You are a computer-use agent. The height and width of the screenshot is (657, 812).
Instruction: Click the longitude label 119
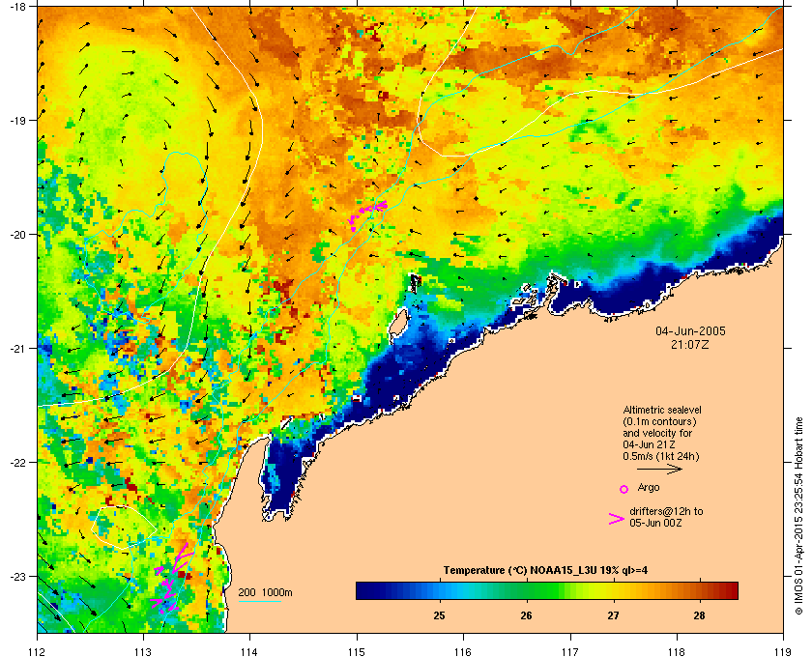[x=783, y=652]
